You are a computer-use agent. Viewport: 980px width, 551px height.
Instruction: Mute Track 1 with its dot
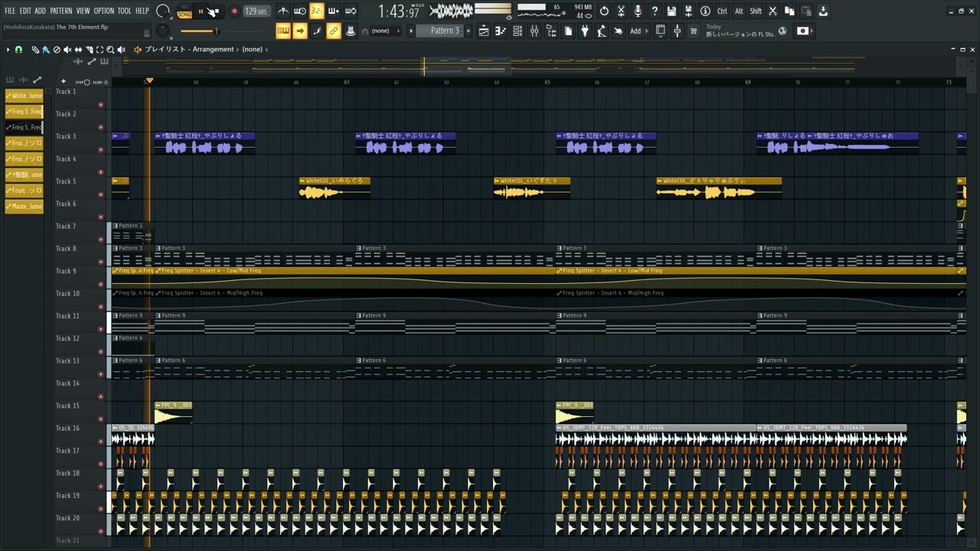tap(100, 105)
